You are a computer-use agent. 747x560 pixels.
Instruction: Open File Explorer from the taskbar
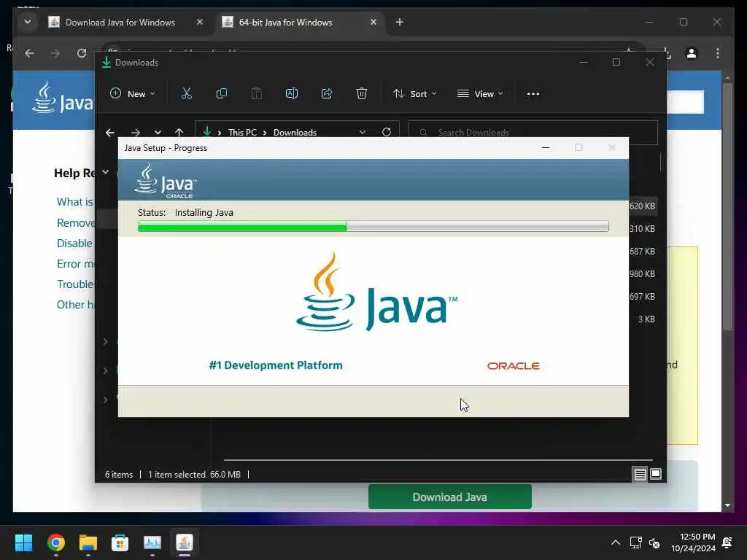click(88, 542)
